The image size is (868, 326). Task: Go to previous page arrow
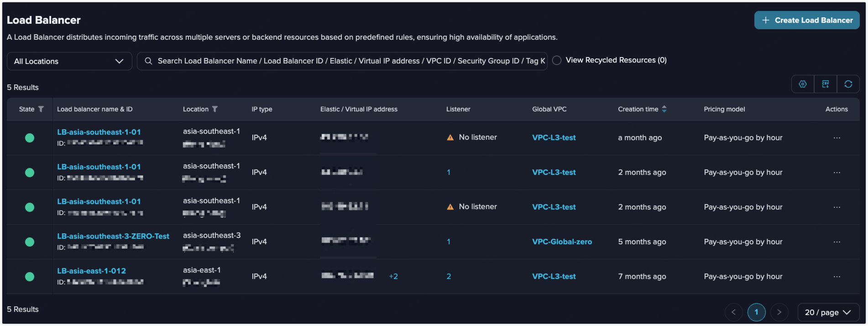pos(733,312)
